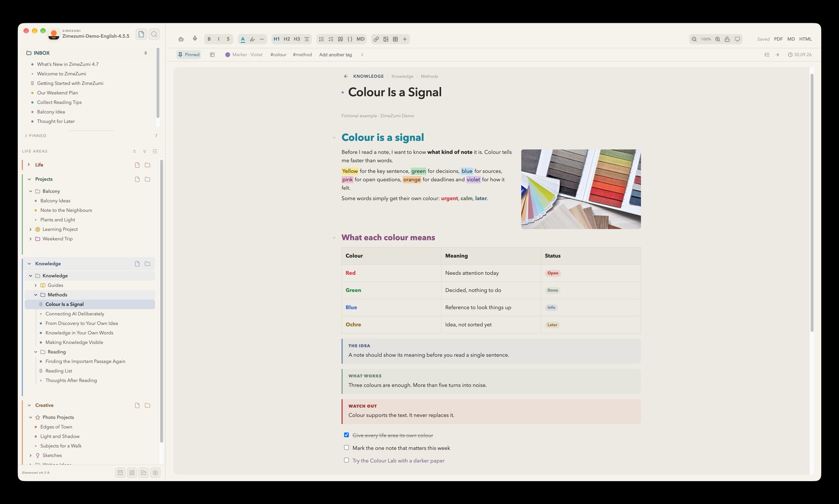Collapse the Projects area
Image resolution: width=839 pixels, height=504 pixels.
pyautogui.click(x=29, y=179)
